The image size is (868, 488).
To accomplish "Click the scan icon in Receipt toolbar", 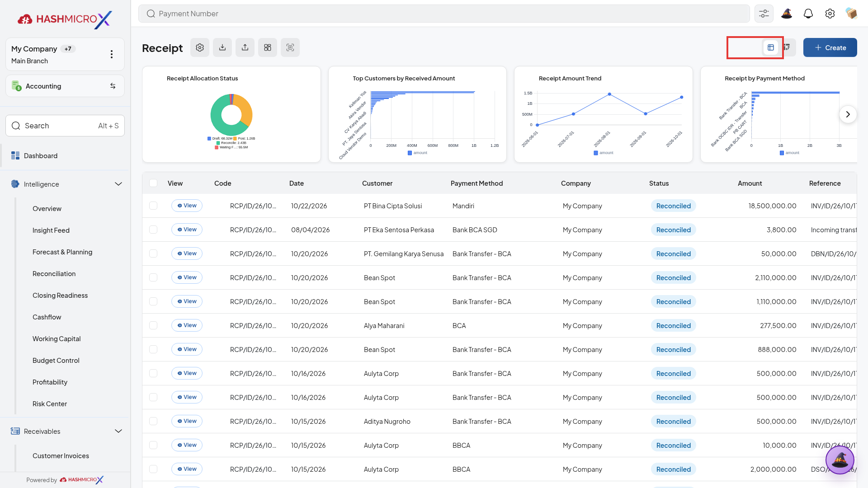I will point(290,47).
